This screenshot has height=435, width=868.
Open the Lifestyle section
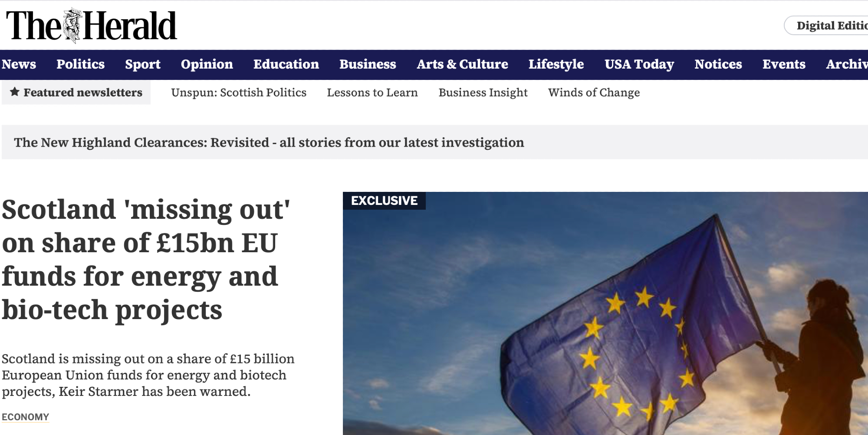tap(556, 64)
